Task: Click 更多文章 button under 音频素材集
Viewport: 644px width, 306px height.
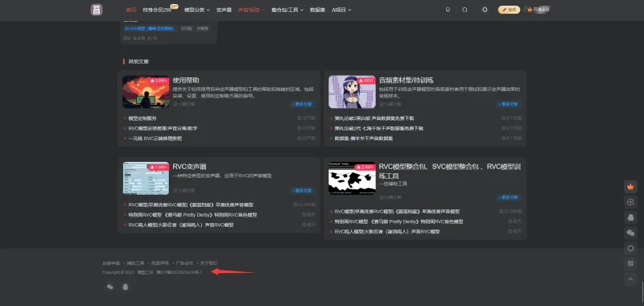Action: (x=510, y=105)
